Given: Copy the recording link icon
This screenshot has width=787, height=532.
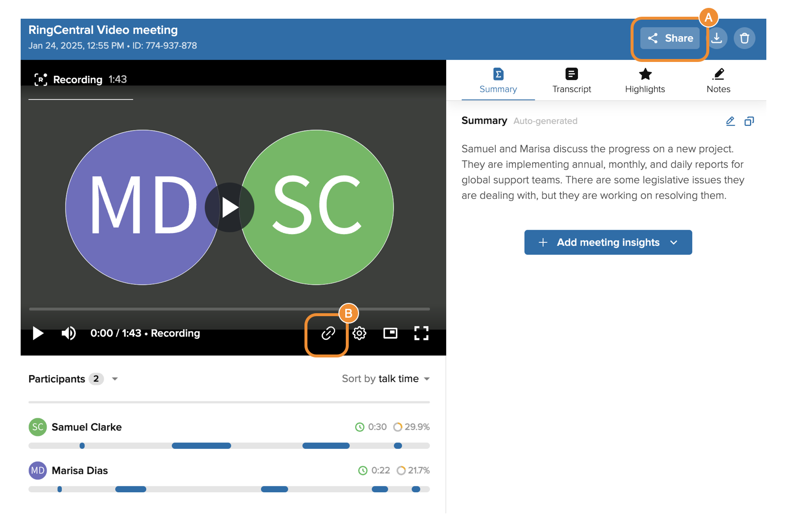Looking at the screenshot, I should click(328, 333).
